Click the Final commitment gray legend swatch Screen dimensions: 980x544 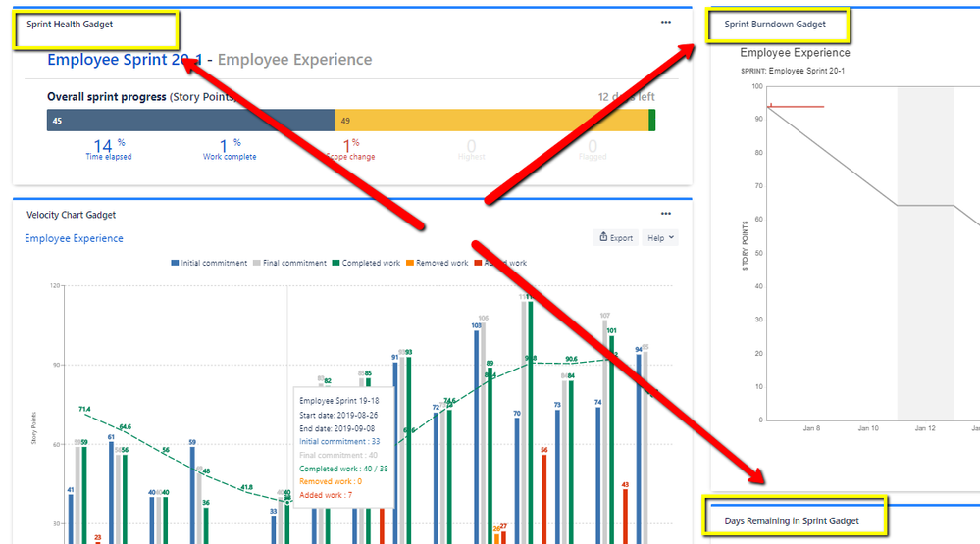pos(257,263)
